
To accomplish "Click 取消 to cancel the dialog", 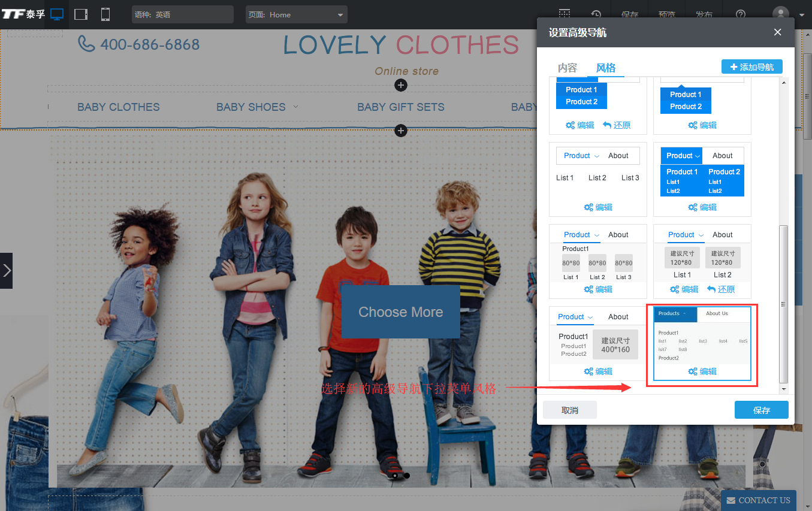I will tap(569, 410).
